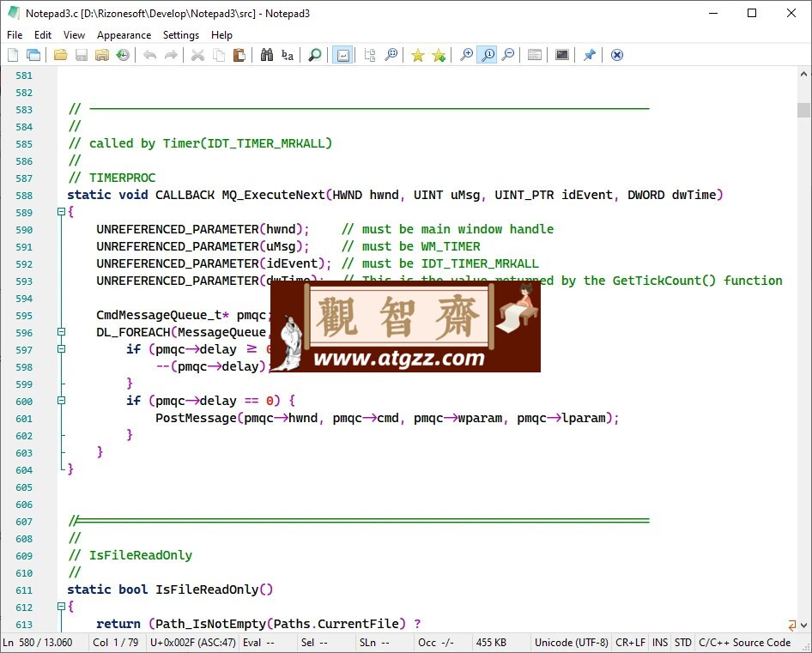Toggle Word Wrap toolbar button
Screen dimensions: 812x653
pos(342,55)
